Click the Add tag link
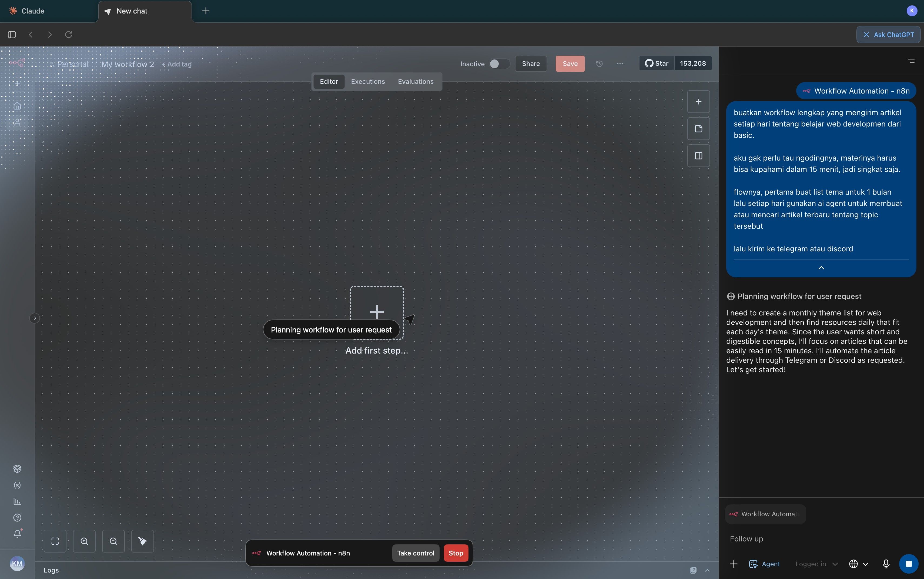Screen dimensions: 924x579 click(177, 64)
